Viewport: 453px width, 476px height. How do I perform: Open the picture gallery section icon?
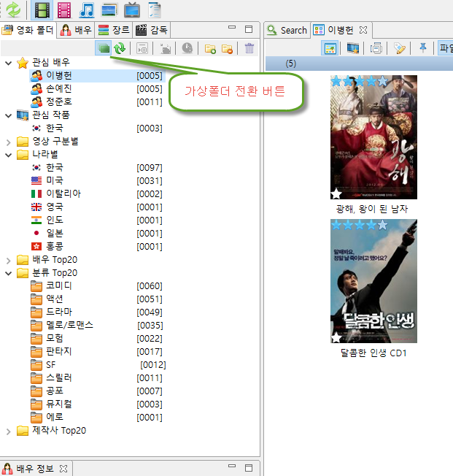109,9
